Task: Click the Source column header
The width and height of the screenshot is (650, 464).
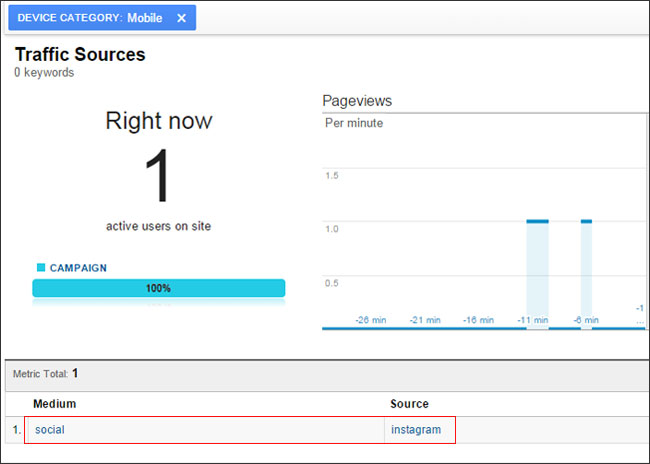Action: pos(409,404)
